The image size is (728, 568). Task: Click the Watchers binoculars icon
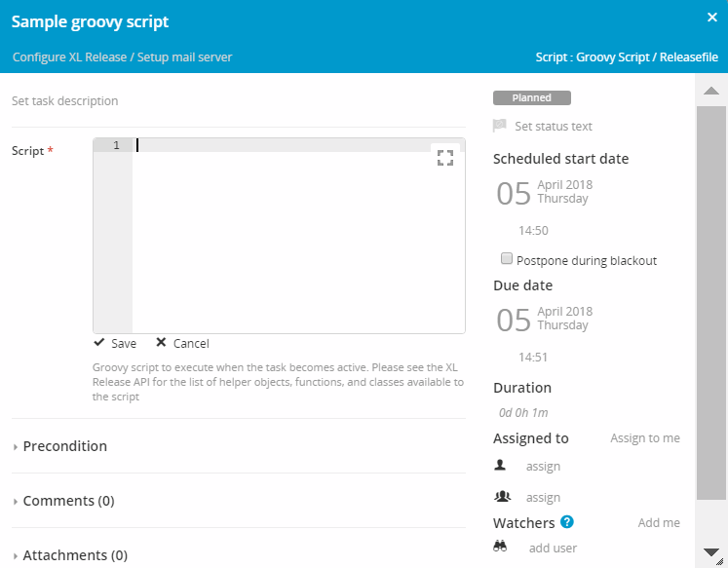(x=500, y=546)
